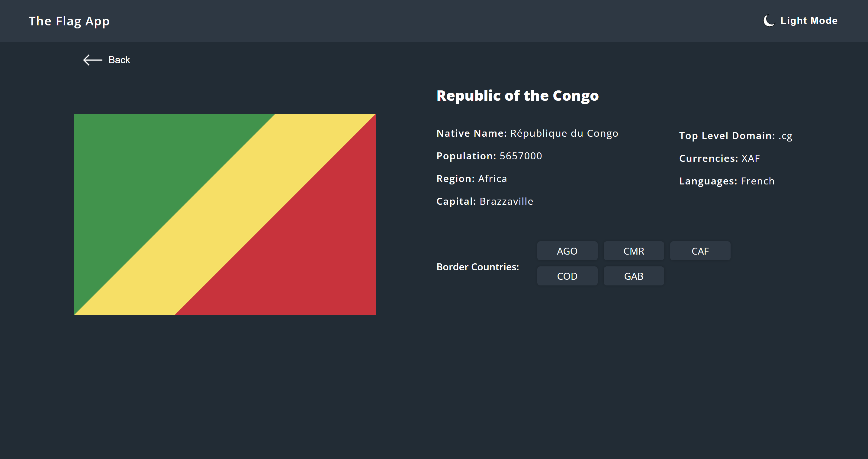Image resolution: width=868 pixels, height=459 pixels.
Task: Click the Republic of the Congo flag image
Action: pos(225,214)
